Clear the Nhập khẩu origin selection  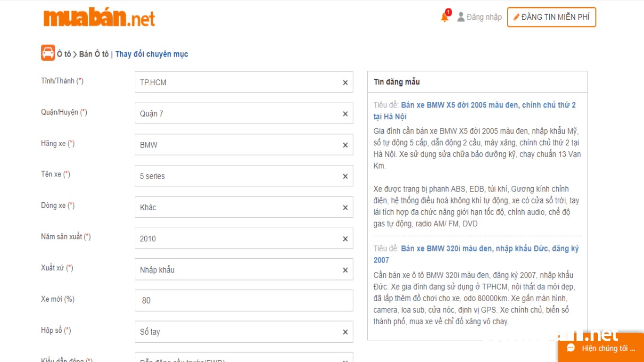345,270
